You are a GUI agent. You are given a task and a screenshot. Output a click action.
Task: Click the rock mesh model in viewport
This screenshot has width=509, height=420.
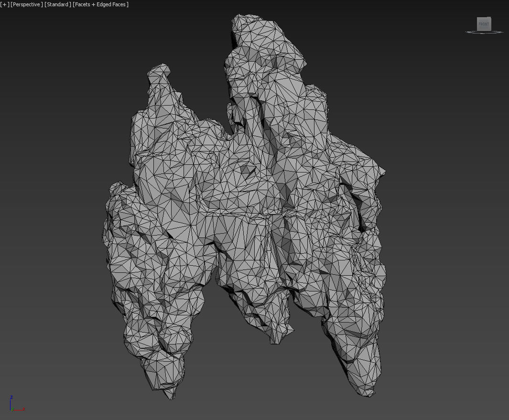pos(245,208)
